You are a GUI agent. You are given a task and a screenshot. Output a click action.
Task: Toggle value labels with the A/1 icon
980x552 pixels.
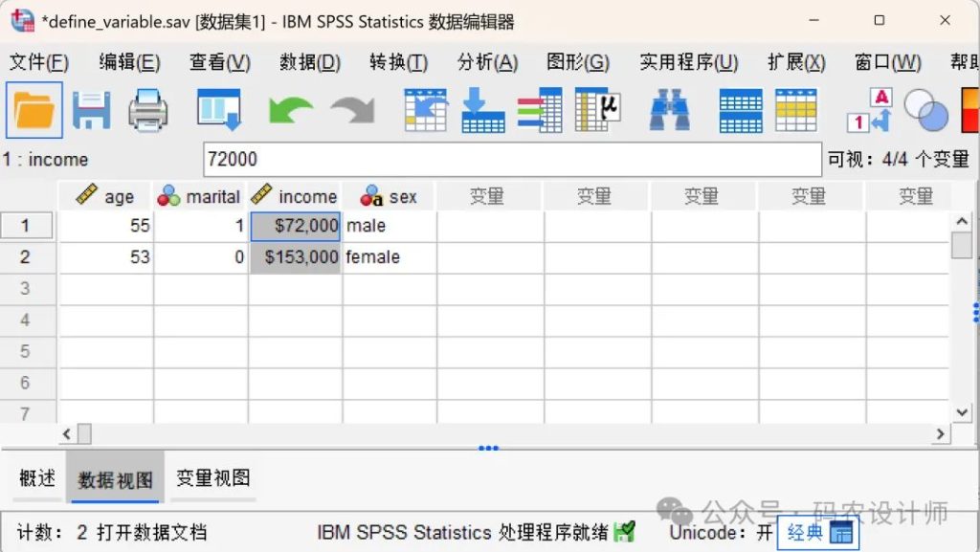click(x=869, y=110)
